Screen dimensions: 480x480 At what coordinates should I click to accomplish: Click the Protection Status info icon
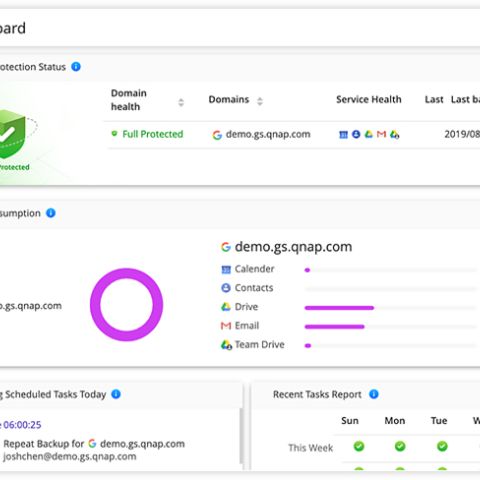[76, 67]
